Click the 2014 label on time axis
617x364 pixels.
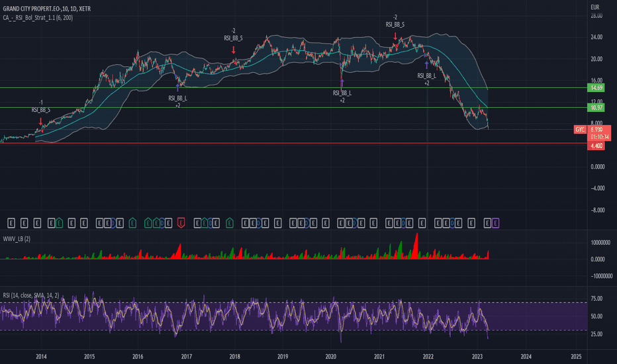[x=41, y=357]
